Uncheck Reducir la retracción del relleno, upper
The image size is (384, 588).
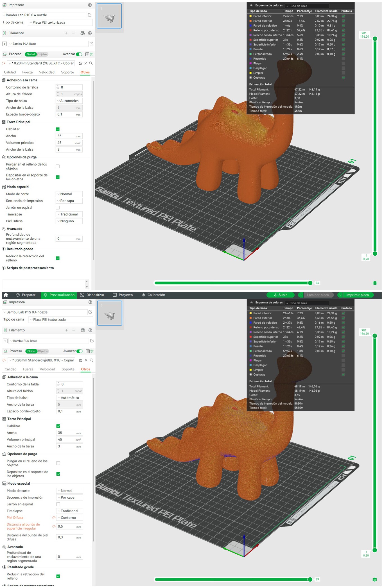coord(58,258)
